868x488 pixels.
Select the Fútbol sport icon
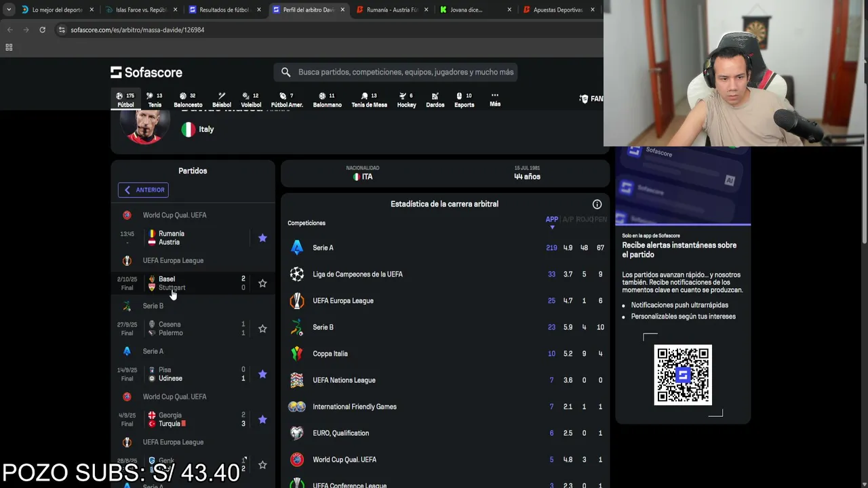coord(125,100)
